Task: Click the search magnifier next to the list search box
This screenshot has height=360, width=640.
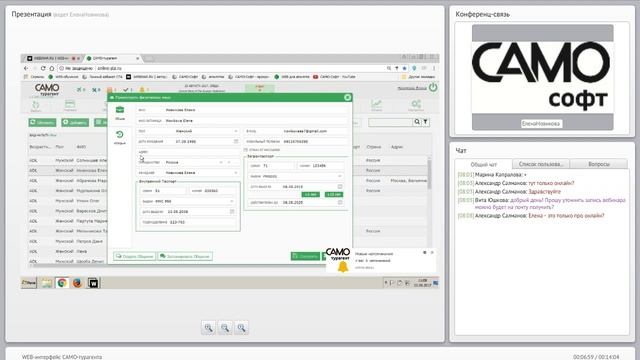Action: coord(417,122)
